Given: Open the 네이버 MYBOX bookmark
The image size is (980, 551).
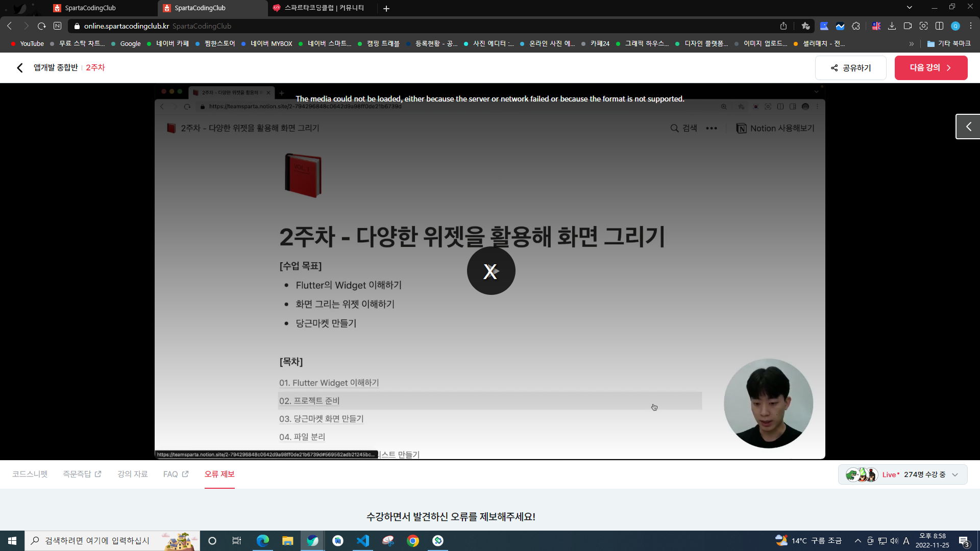Looking at the screenshot, I should pyautogui.click(x=266, y=44).
